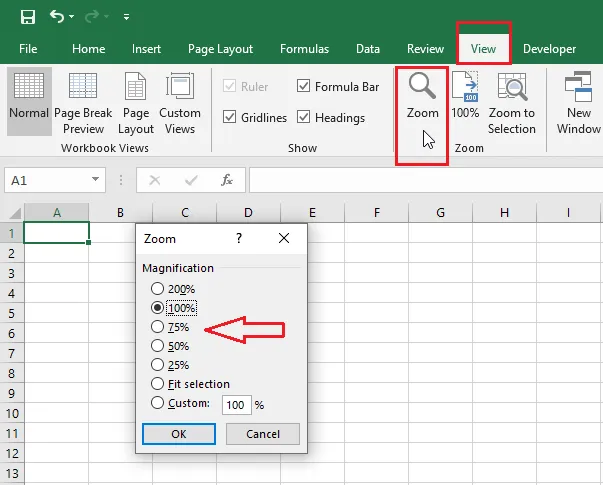Viewport: 603px width, 485px height.
Task: Select the 100% magnification radio button
Action: coord(157,308)
